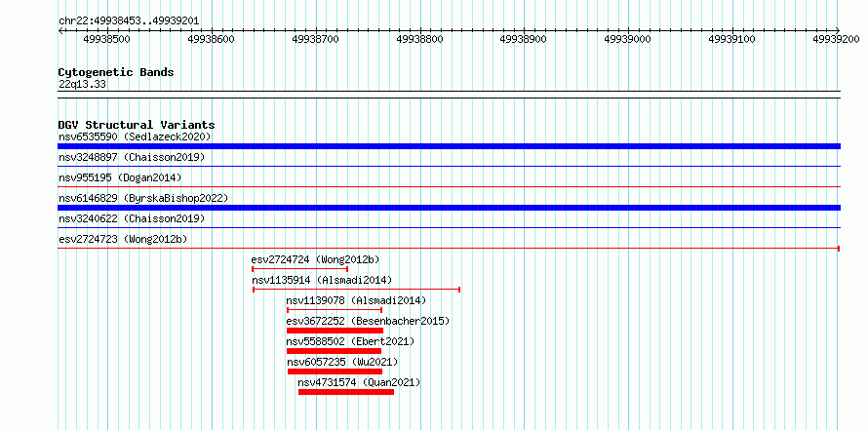Click the thick blue bar of nsv6535590
This screenshot has width=868, height=430.
click(449, 146)
